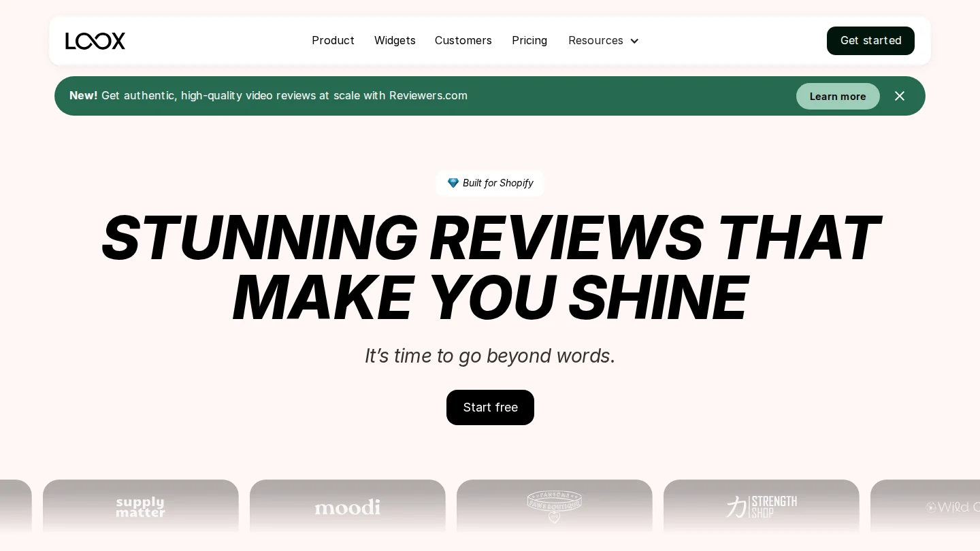Dismiss the Reviewers.com announcement banner

(x=900, y=96)
